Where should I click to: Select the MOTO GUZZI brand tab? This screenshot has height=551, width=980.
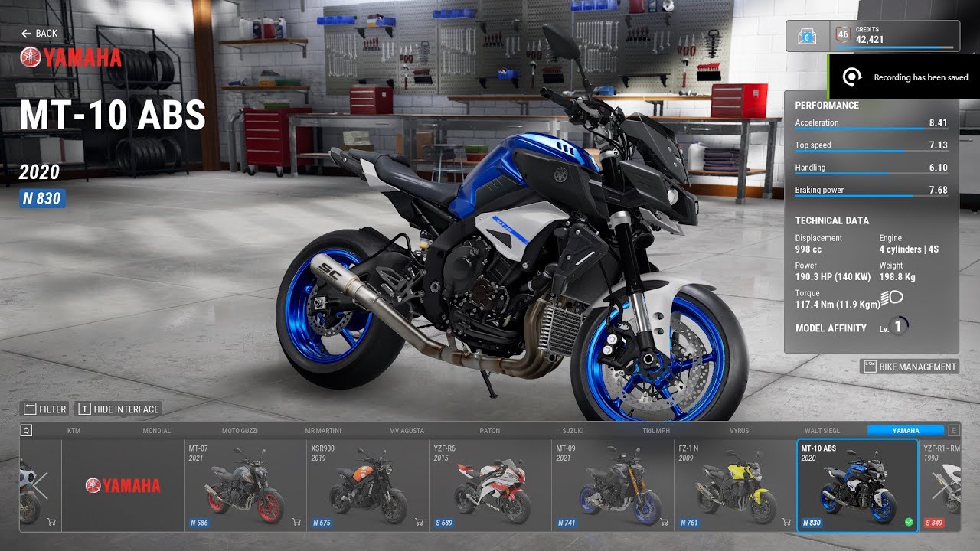(240, 431)
